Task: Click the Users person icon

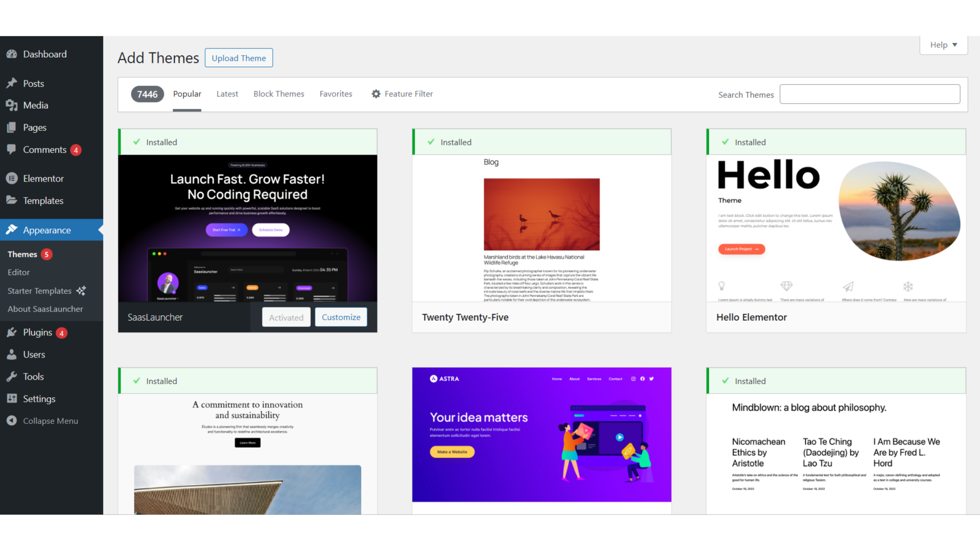Action: click(12, 354)
